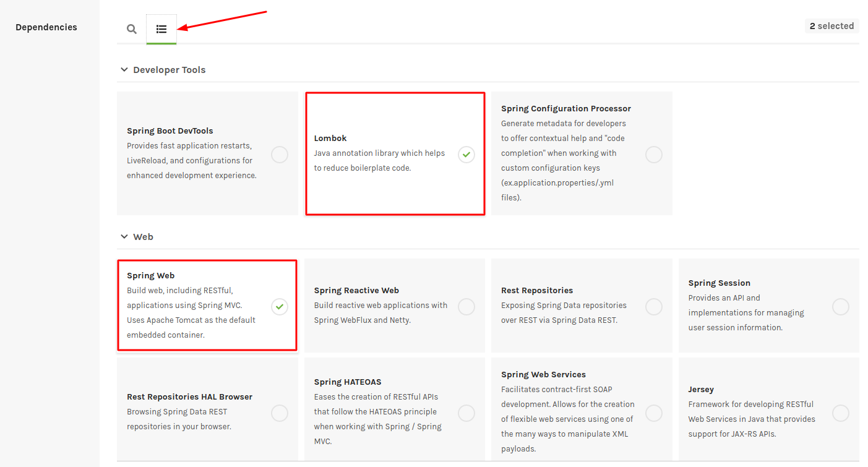Image resolution: width=868 pixels, height=467 pixels.
Task: Enable the Spring Reactive Web checkbox
Action: tap(466, 307)
